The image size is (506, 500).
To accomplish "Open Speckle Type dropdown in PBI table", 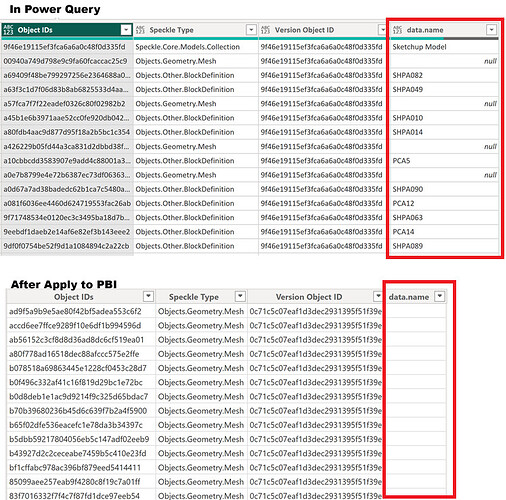I will (x=240, y=296).
